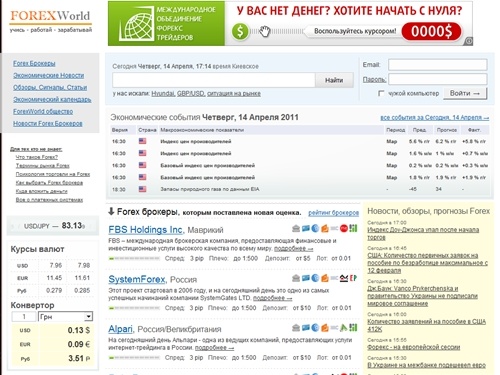Focus the password input field
500x375 pixels.
tap(438, 79)
